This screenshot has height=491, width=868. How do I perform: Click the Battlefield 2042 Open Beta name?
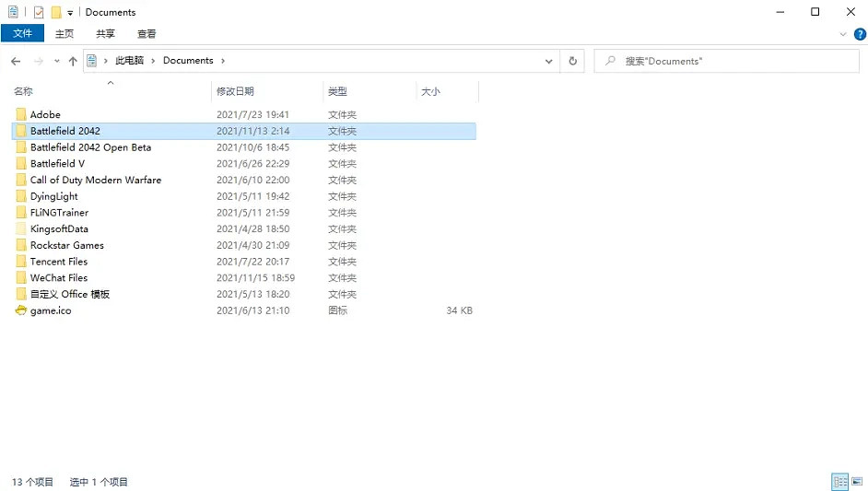91,147
